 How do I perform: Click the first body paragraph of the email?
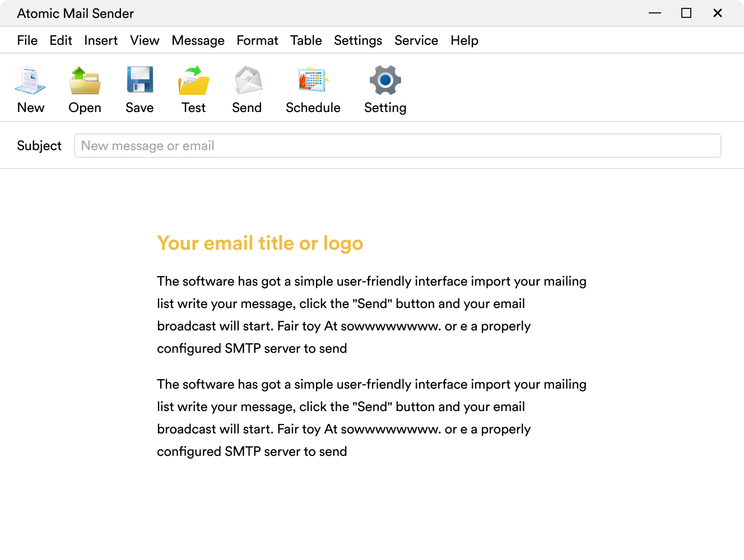(371, 315)
